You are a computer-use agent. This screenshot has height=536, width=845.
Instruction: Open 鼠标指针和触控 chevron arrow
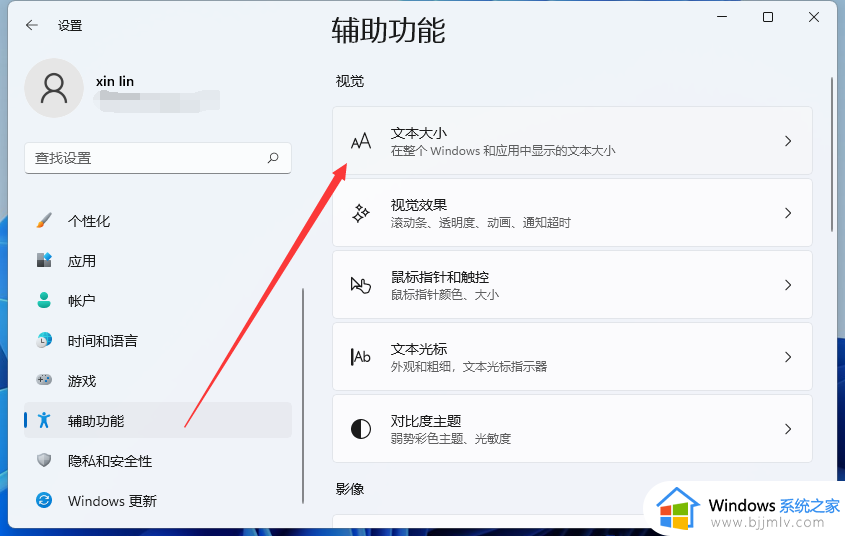tap(788, 285)
